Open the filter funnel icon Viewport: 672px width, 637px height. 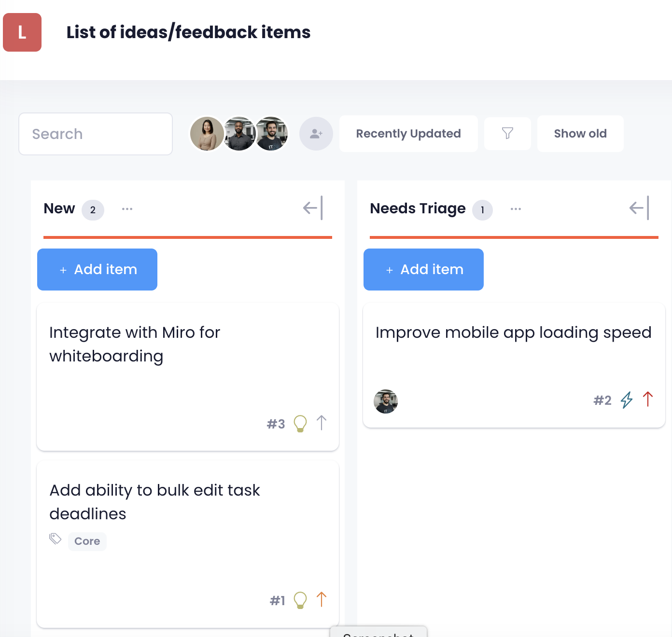click(x=507, y=134)
